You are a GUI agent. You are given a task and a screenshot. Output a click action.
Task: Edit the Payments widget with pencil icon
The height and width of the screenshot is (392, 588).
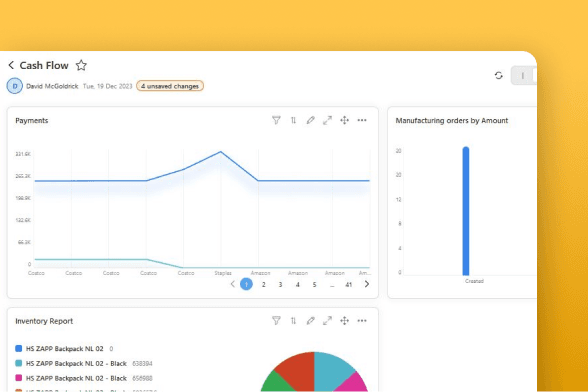tap(310, 120)
